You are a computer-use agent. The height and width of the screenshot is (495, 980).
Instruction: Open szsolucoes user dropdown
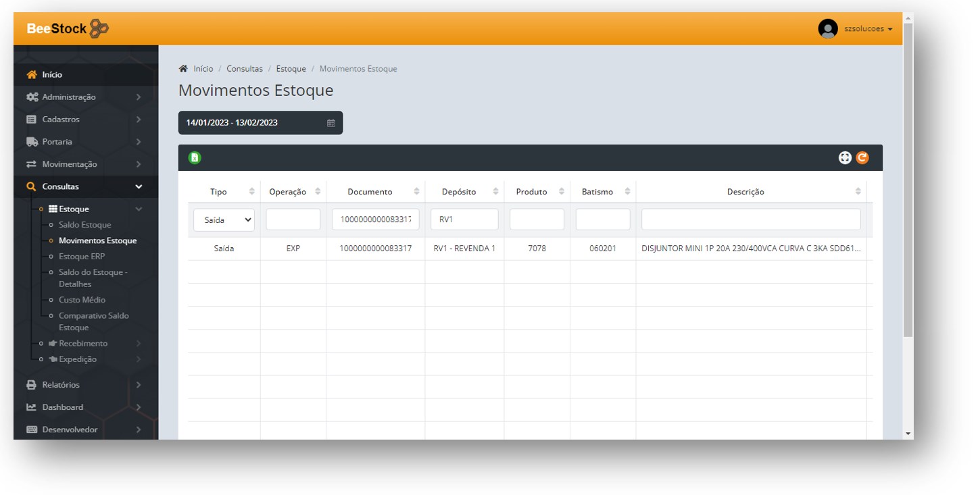pyautogui.click(x=868, y=29)
